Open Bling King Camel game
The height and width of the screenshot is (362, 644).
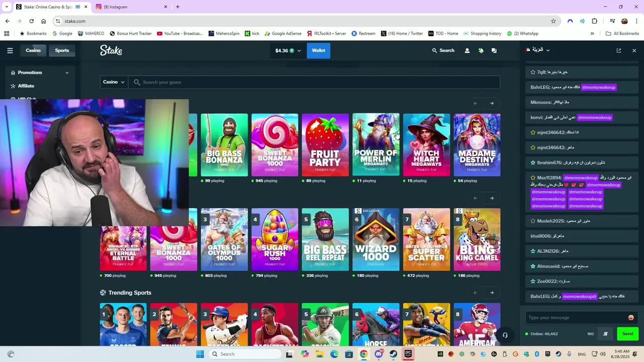tap(477, 239)
